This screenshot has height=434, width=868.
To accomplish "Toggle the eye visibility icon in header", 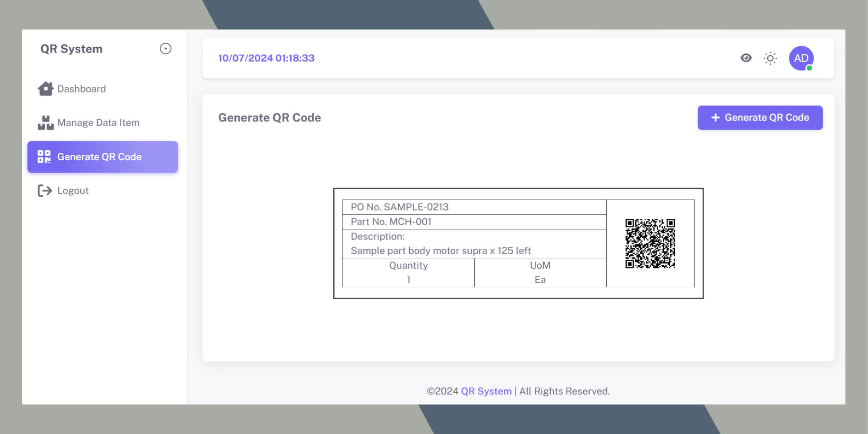I will (746, 58).
